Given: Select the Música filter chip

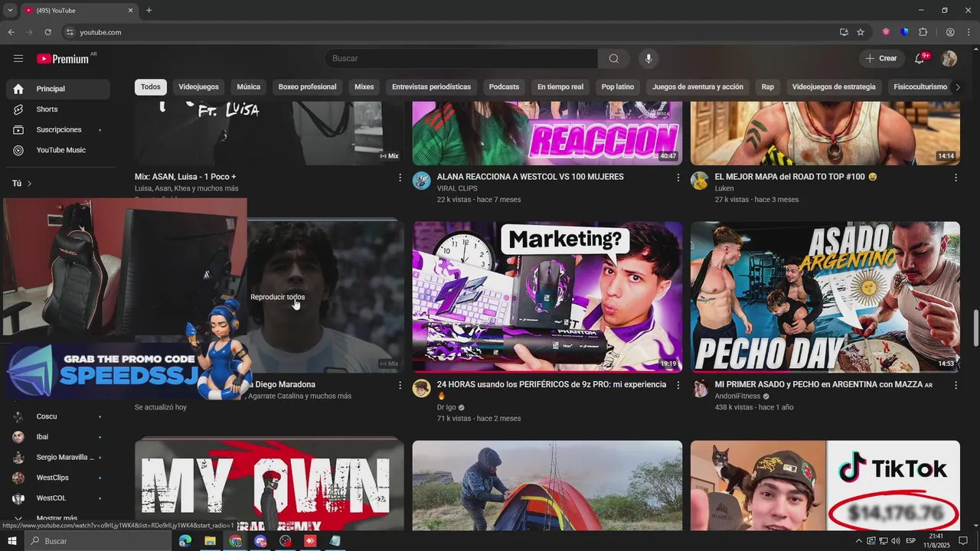Looking at the screenshot, I should [x=248, y=87].
